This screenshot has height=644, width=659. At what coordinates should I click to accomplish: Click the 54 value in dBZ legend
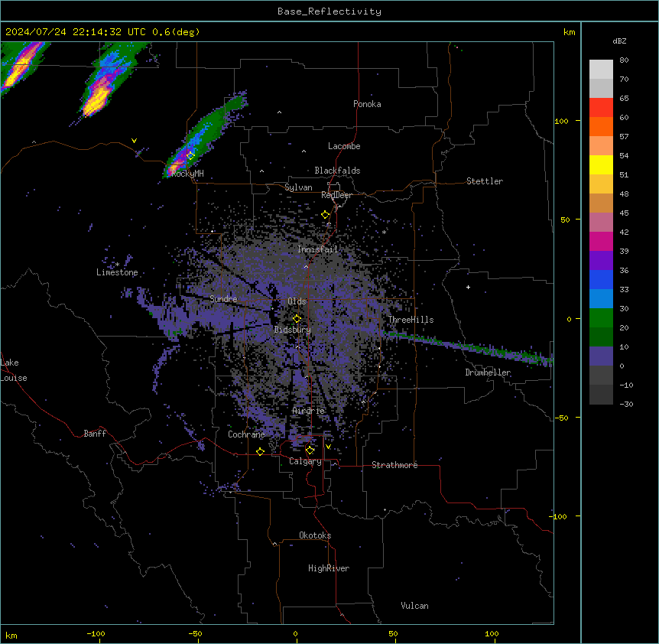tap(624, 155)
